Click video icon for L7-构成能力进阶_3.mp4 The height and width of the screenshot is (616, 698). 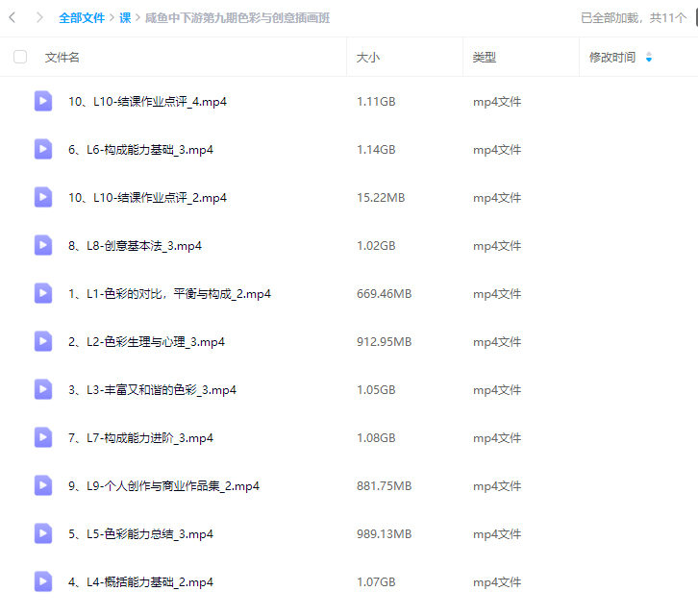pyautogui.click(x=43, y=437)
